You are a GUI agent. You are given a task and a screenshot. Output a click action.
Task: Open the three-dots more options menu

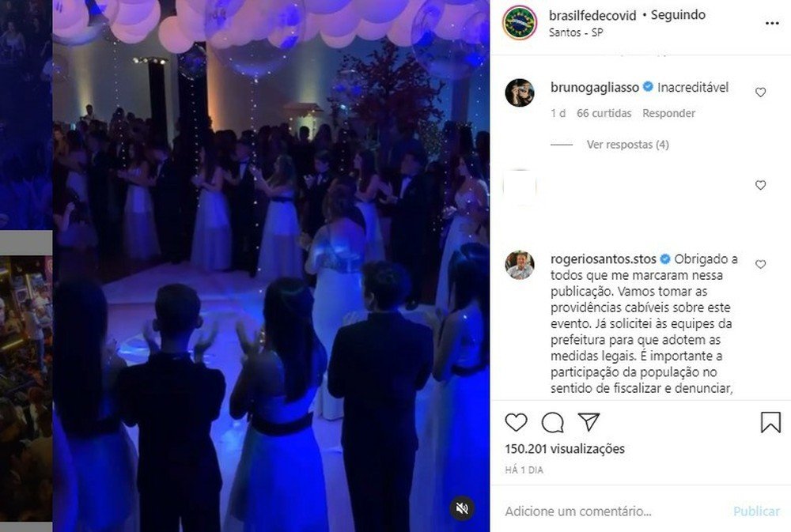tap(772, 23)
